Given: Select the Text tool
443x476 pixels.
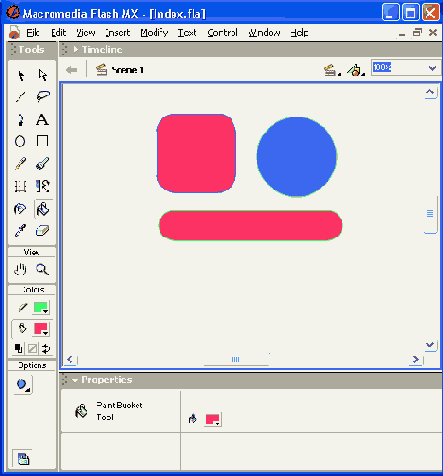Looking at the screenshot, I should 42,120.
